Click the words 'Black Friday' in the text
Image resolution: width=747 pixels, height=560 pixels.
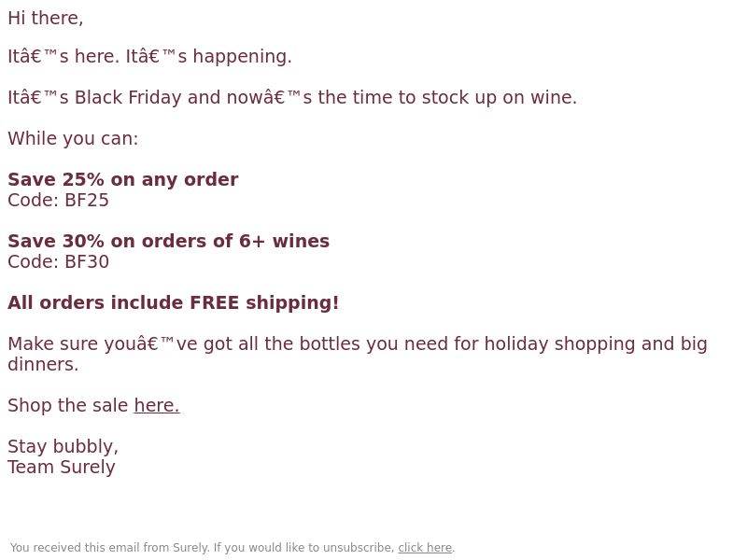128,97
